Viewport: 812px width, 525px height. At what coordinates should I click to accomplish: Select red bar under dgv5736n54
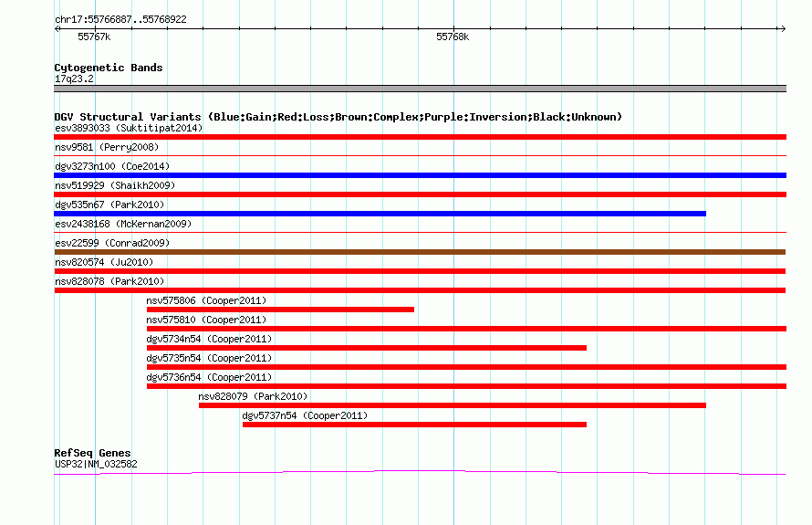[x=466, y=386]
